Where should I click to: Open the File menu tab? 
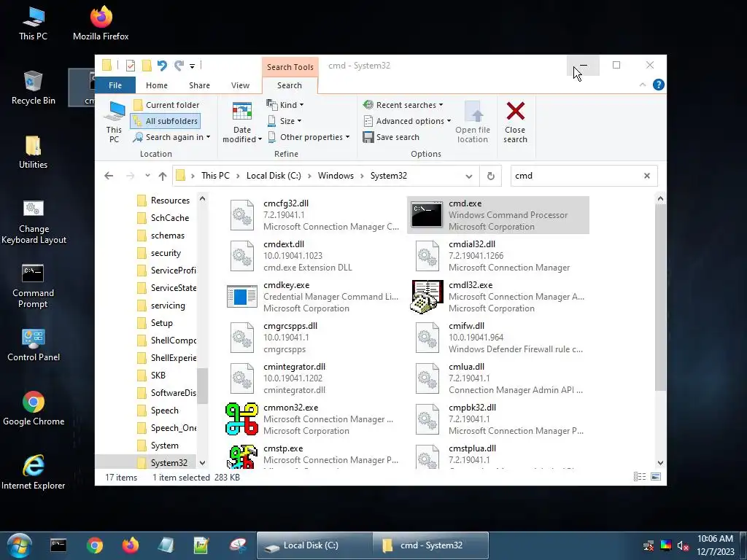click(x=115, y=85)
